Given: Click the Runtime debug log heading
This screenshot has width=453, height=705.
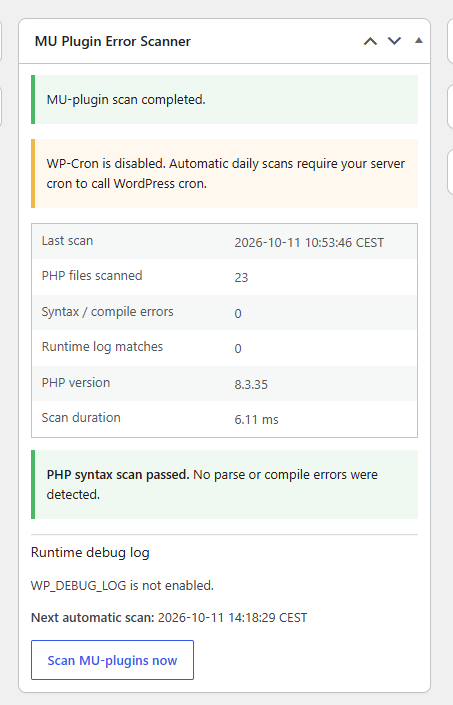Looking at the screenshot, I should (x=90, y=553).
